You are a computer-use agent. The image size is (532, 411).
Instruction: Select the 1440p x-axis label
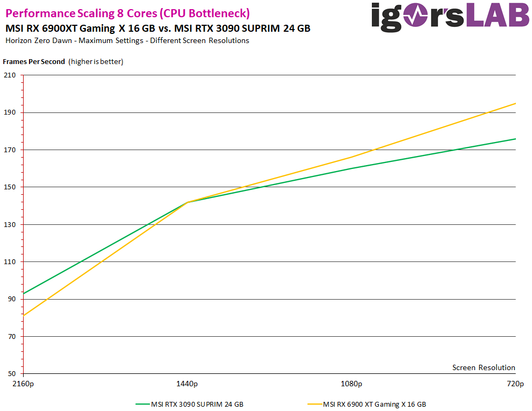(187, 384)
